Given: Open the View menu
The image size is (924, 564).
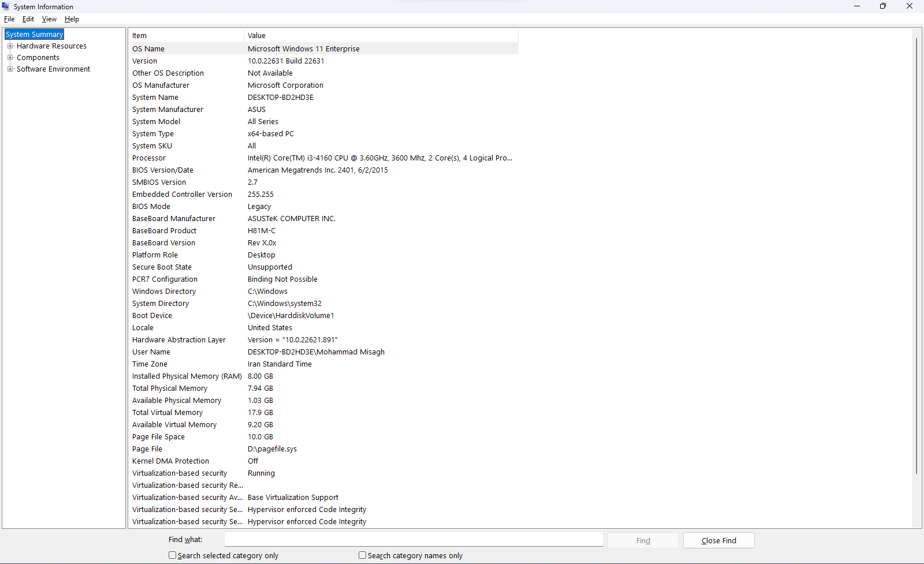Looking at the screenshot, I should [49, 19].
